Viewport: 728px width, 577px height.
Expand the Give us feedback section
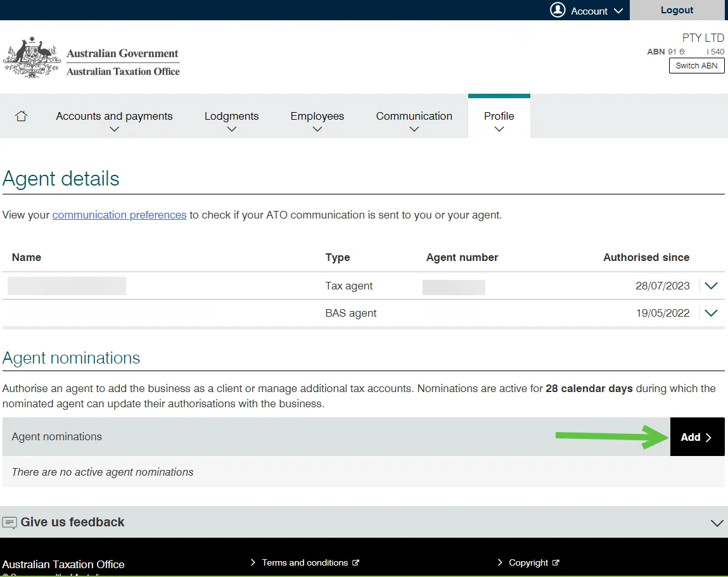point(717,523)
